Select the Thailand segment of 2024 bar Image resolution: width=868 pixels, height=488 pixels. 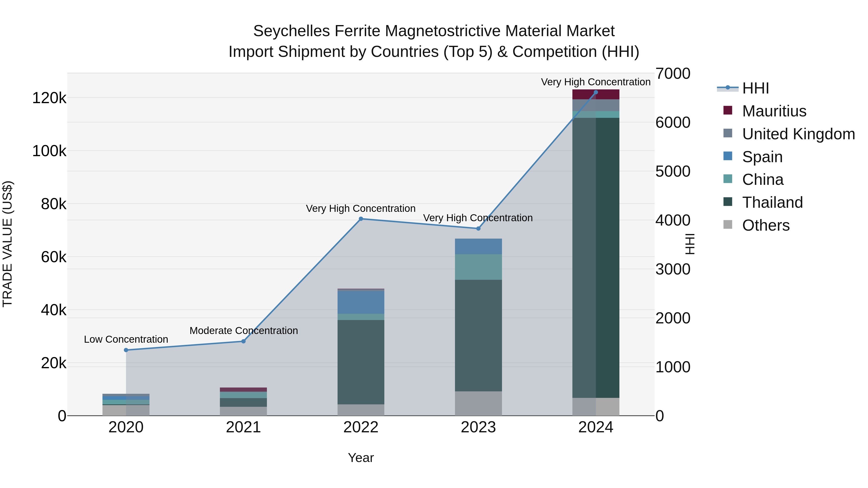click(x=596, y=258)
